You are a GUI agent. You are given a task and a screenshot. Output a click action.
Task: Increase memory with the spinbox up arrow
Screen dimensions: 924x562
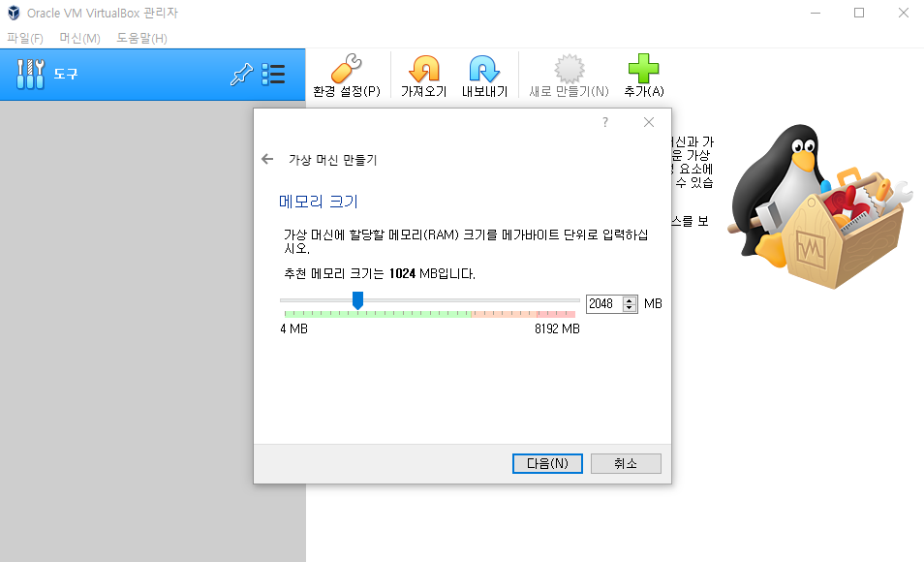click(630, 300)
